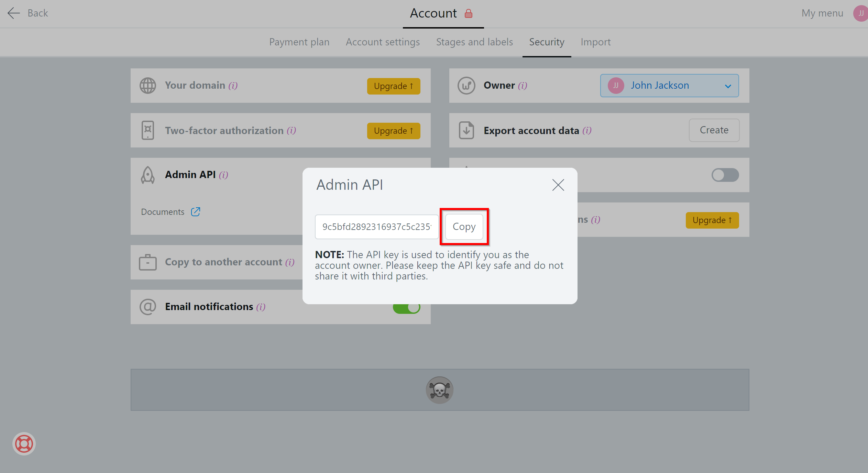The height and width of the screenshot is (473, 868).
Task: Click the Export account data download icon
Action: (466, 130)
